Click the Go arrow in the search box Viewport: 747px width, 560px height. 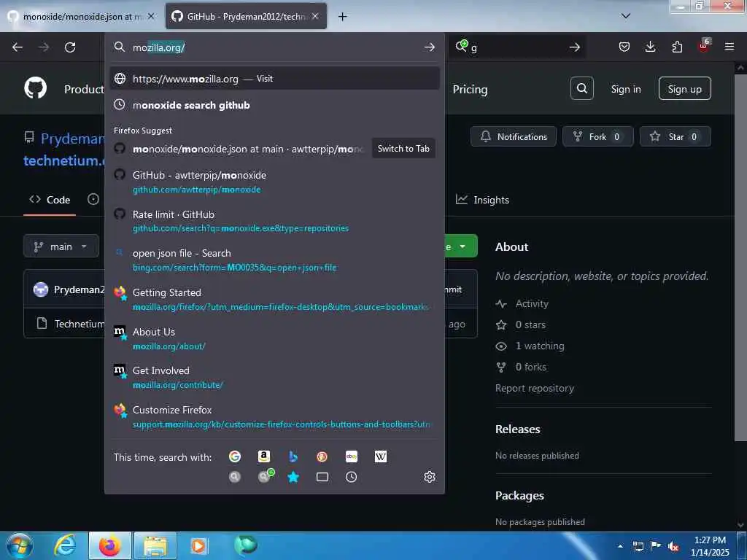(x=575, y=47)
